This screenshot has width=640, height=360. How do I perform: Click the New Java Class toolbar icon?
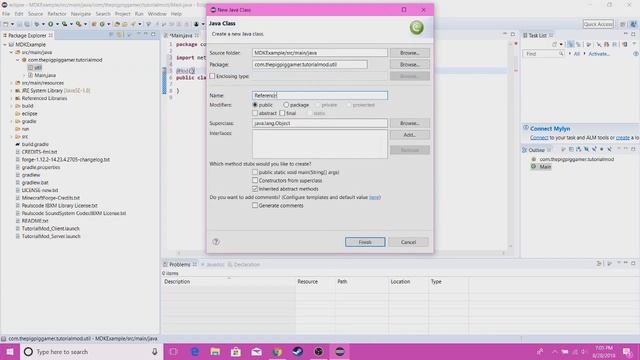pos(102,24)
